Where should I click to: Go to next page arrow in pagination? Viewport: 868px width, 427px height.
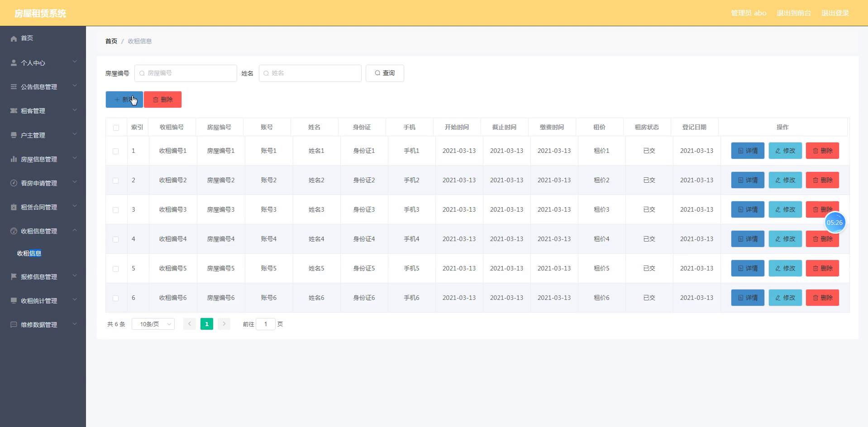click(224, 324)
